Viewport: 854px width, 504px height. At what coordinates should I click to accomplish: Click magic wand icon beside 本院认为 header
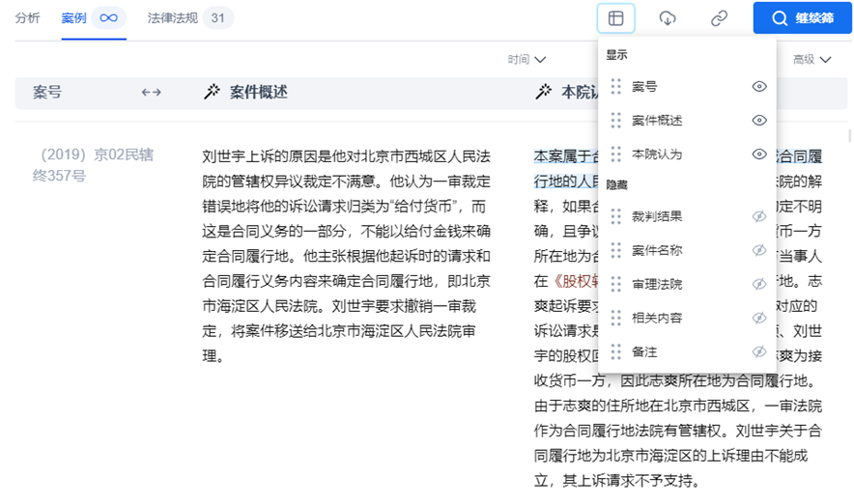[544, 93]
